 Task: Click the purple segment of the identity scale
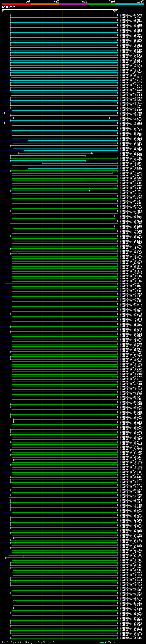73,4
